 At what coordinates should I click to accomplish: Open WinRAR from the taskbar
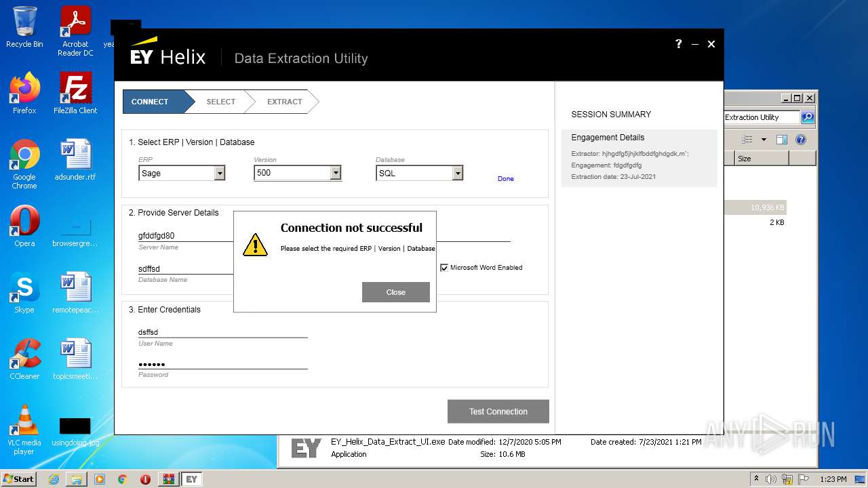[168, 479]
